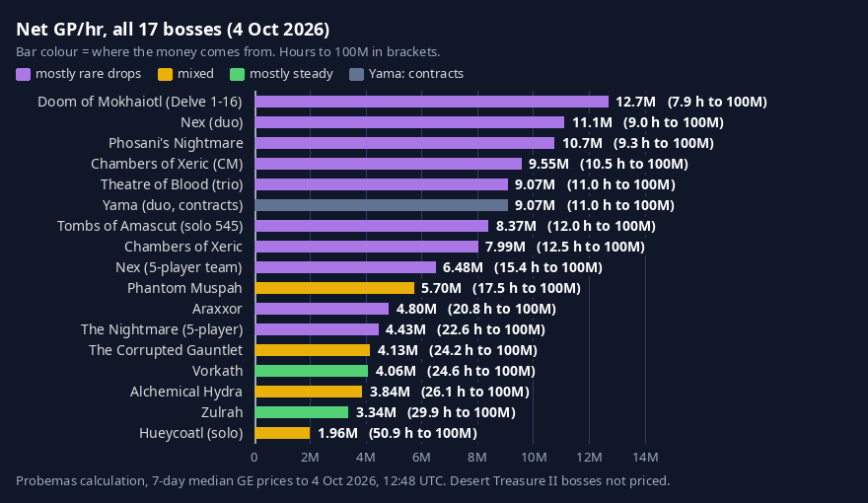Click The Corrupted Gauntlet bar
This screenshot has width=868, height=503.
[313, 350]
